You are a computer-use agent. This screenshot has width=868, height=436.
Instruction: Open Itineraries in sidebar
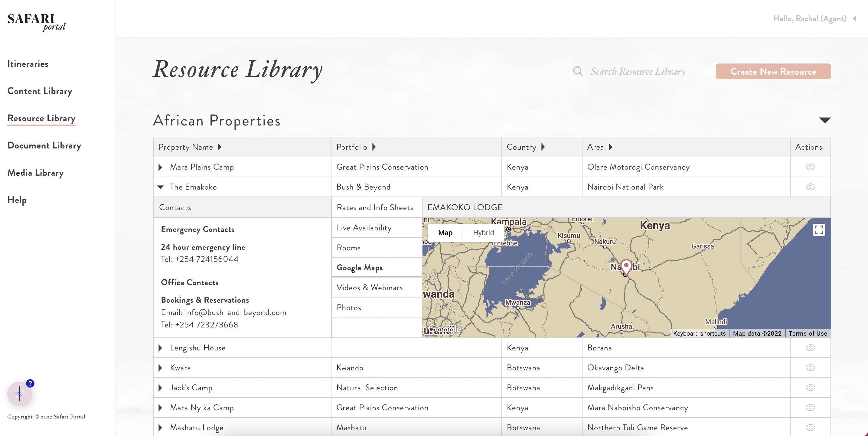point(28,64)
